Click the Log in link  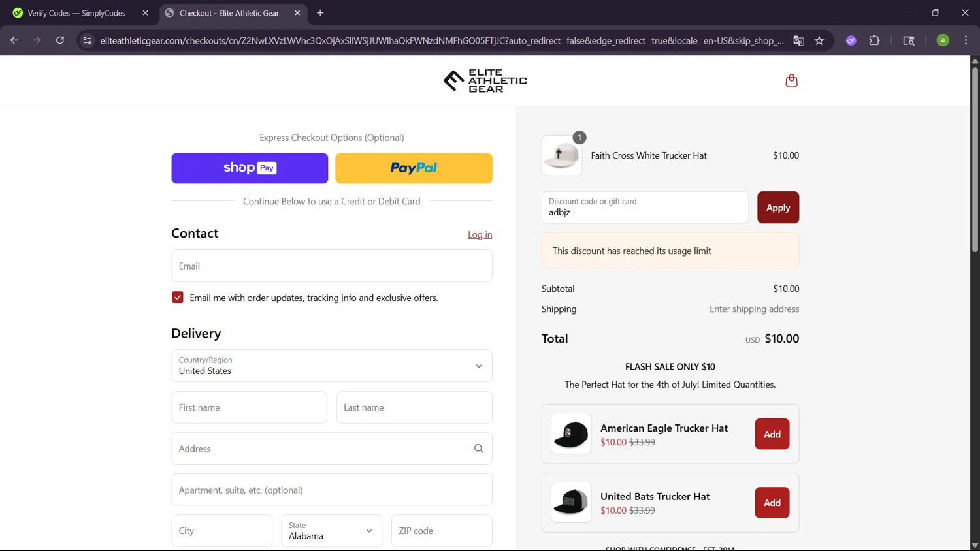(480, 235)
